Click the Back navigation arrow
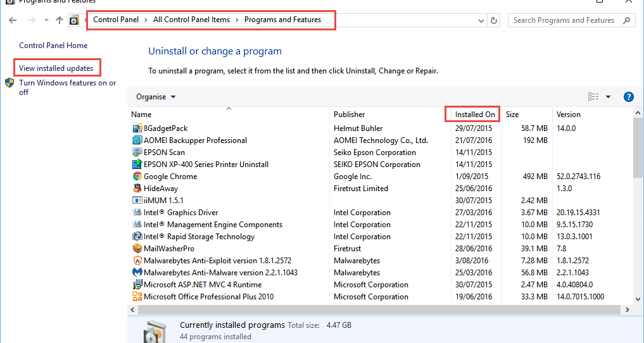 (x=13, y=20)
